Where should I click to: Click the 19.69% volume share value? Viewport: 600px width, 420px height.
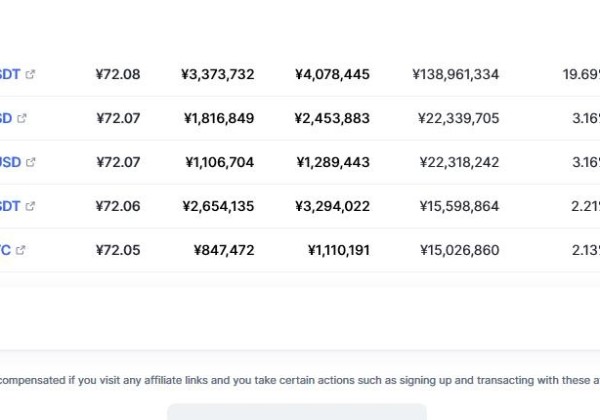pos(581,74)
